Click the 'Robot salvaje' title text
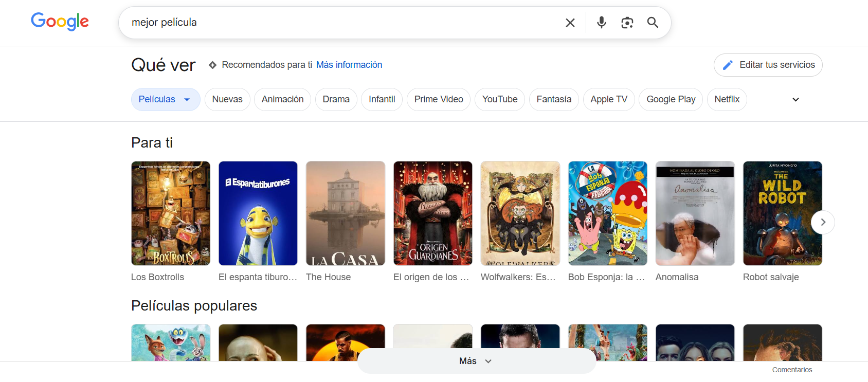868x382 pixels. 771,277
